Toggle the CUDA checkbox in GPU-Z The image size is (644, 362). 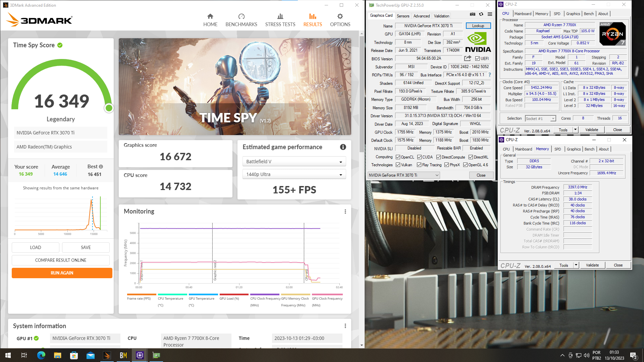coord(419,157)
